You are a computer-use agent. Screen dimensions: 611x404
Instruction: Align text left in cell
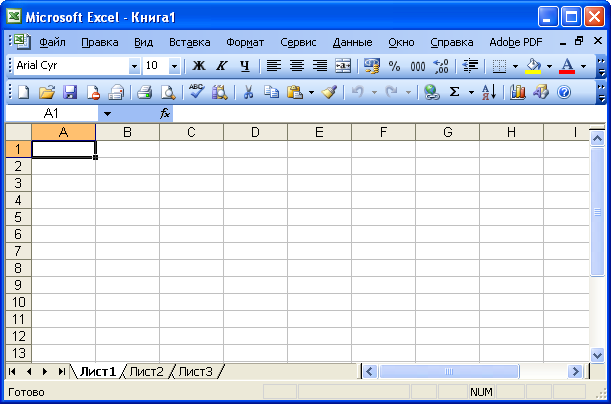tap(274, 66)
